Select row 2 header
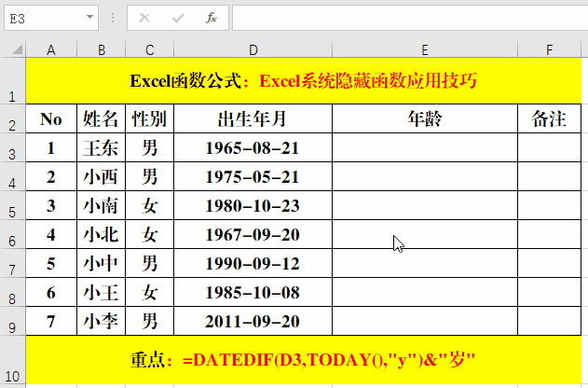This screenshot has height=388, width=588. 13,118
